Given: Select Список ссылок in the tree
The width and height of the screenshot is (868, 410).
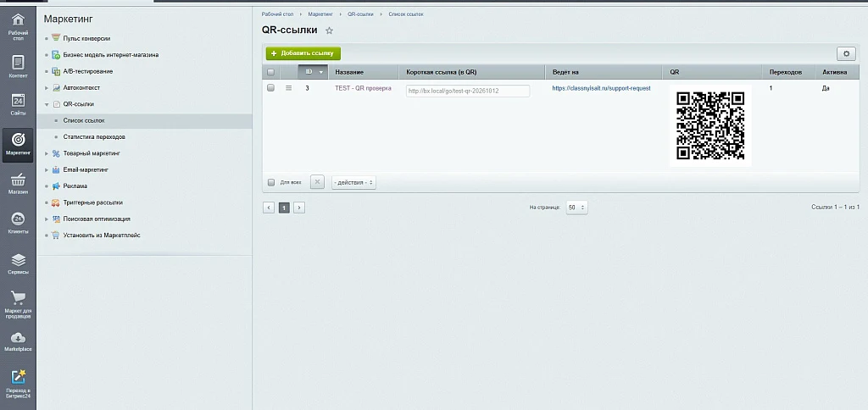Looking at the screenshot, I should tap(84, 120).
